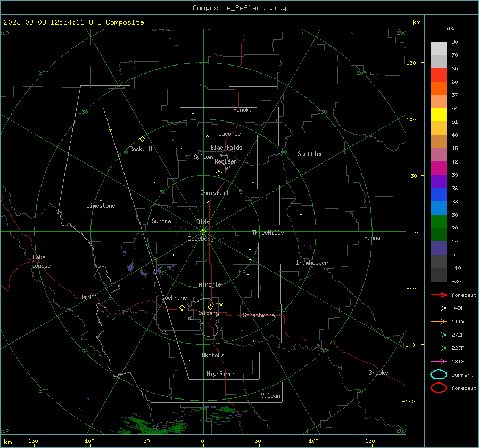Select the Brooks town label
The height and width of the screenshot is (448, 479).
click(x=378, y=373)
